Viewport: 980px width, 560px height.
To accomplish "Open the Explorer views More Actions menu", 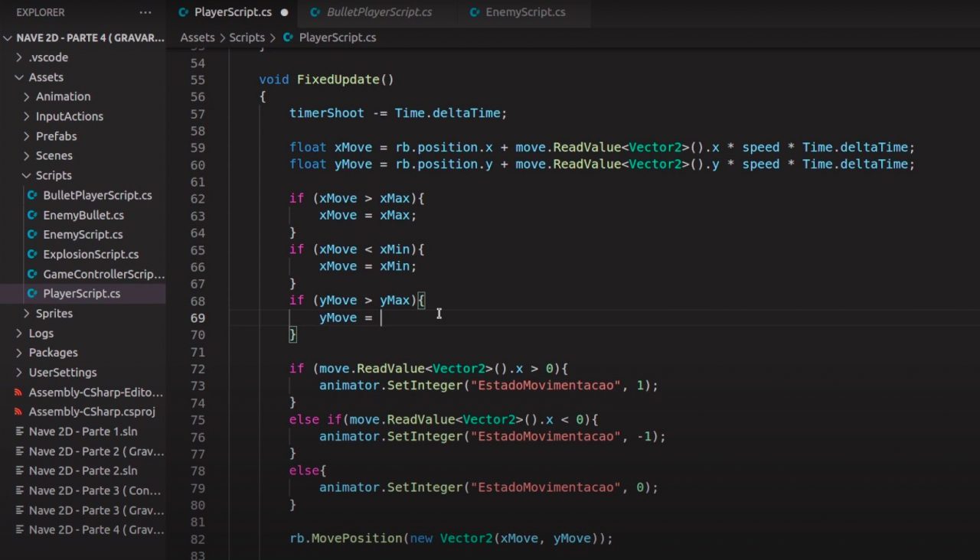I will [x=145, y=12].
